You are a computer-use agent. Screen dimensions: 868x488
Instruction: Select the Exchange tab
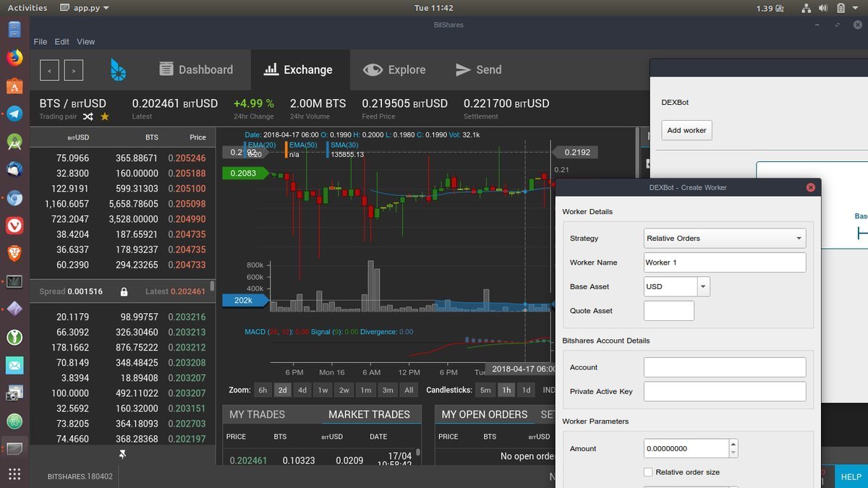coord(299,70)
